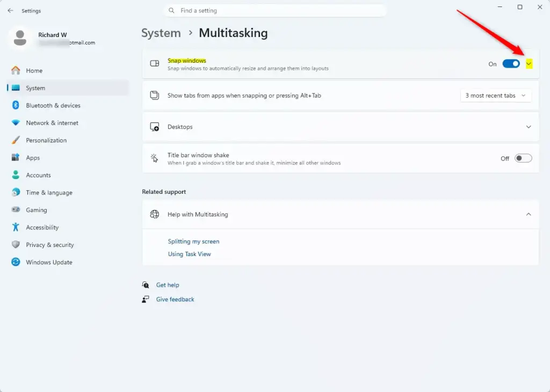The width and height of the screenshot is (550, 392).
Task: Open Accounts in the sidebar
Action: 68,175
